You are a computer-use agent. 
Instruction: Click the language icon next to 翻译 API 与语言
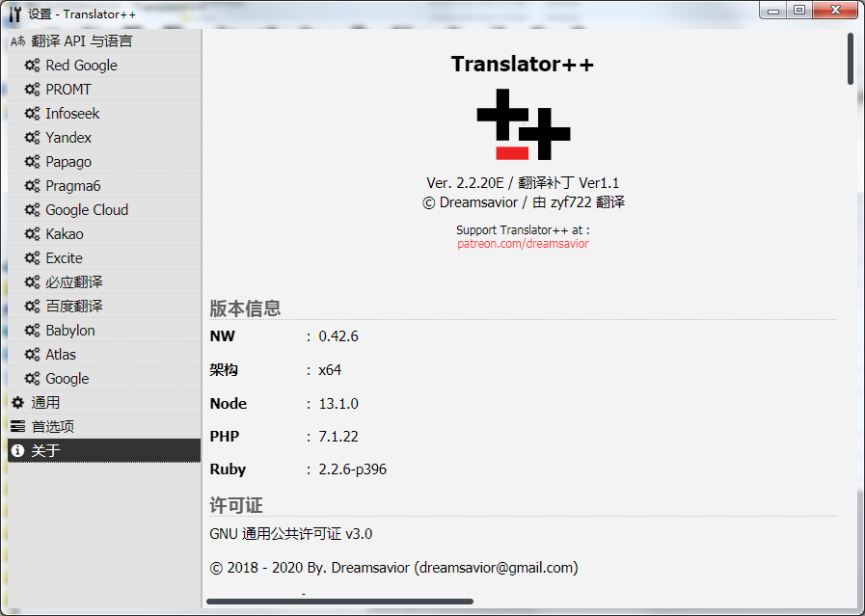[x=17, y=41]
